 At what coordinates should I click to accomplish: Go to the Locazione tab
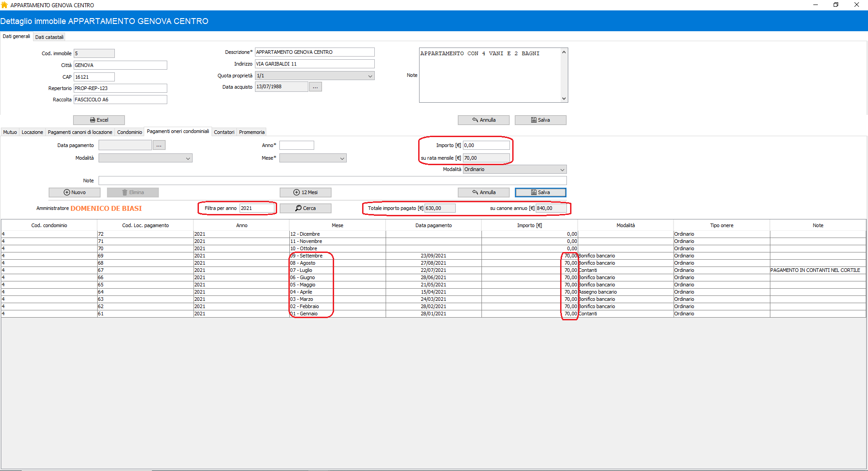click(x=32, y=132)
